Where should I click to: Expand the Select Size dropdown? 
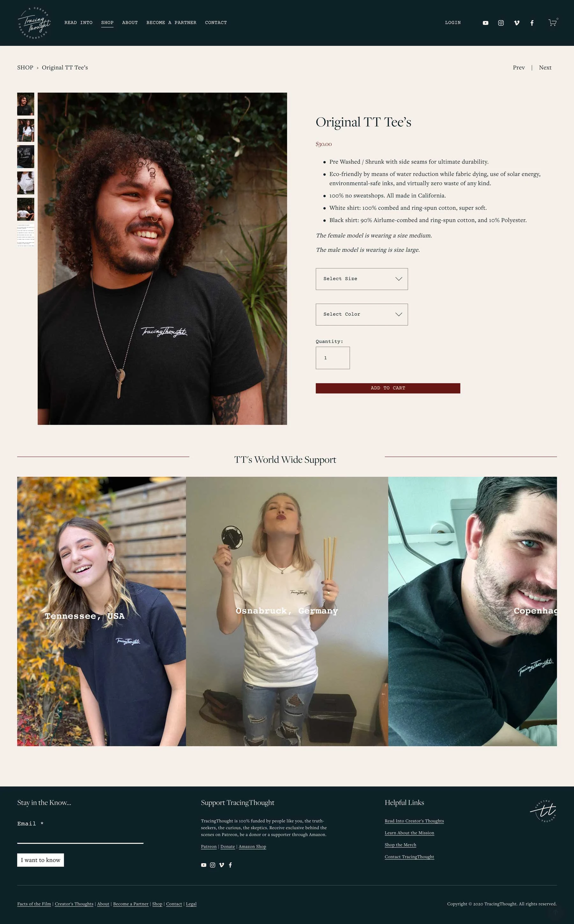click(x=362, y=279)
